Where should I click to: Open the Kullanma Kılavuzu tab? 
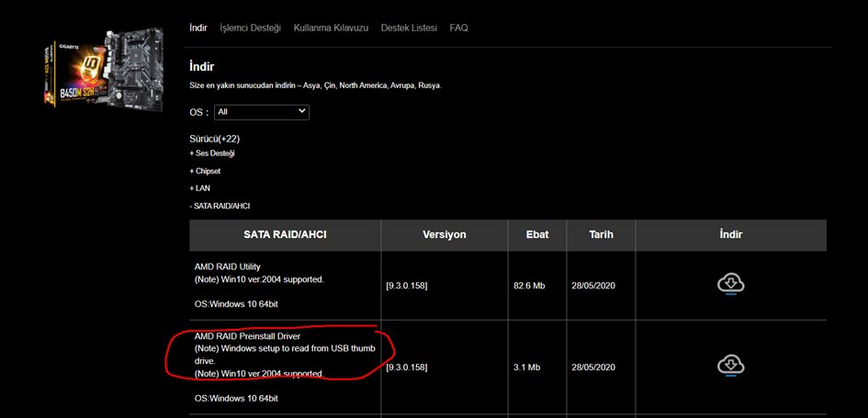pos(331,28)
